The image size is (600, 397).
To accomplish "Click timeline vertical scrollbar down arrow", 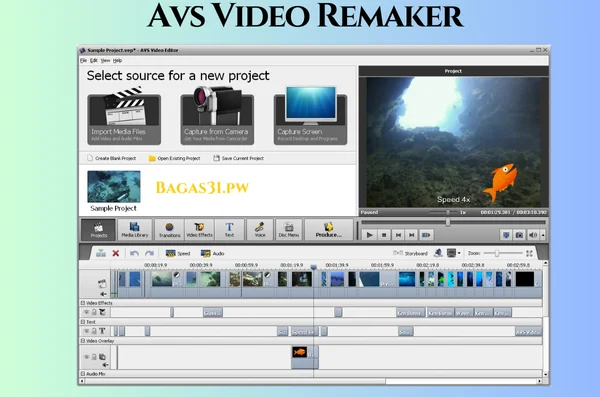I will coord(545,375).
